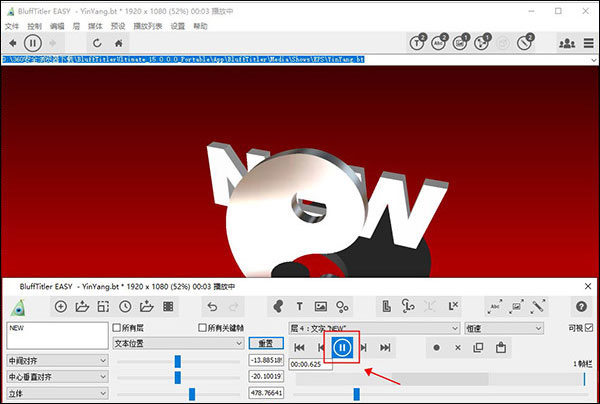The image size is (600, 404).
Task: Click the refresh icon in top toolbar
Action: [x=96, y=44]
